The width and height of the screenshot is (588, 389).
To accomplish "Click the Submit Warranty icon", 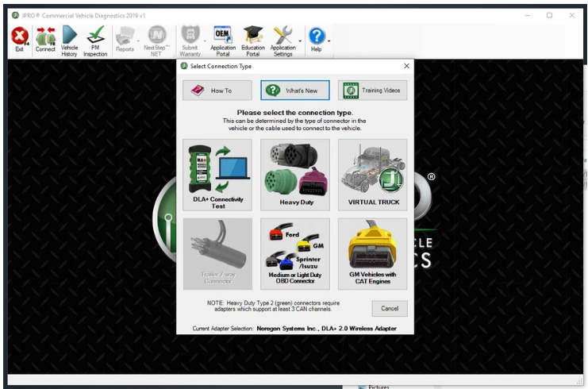I will 190,41.
